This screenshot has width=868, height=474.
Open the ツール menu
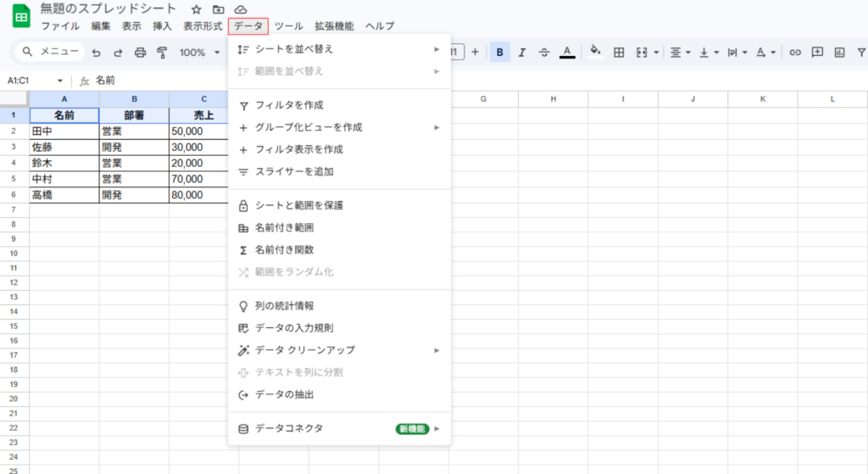[x=288, y=26]
